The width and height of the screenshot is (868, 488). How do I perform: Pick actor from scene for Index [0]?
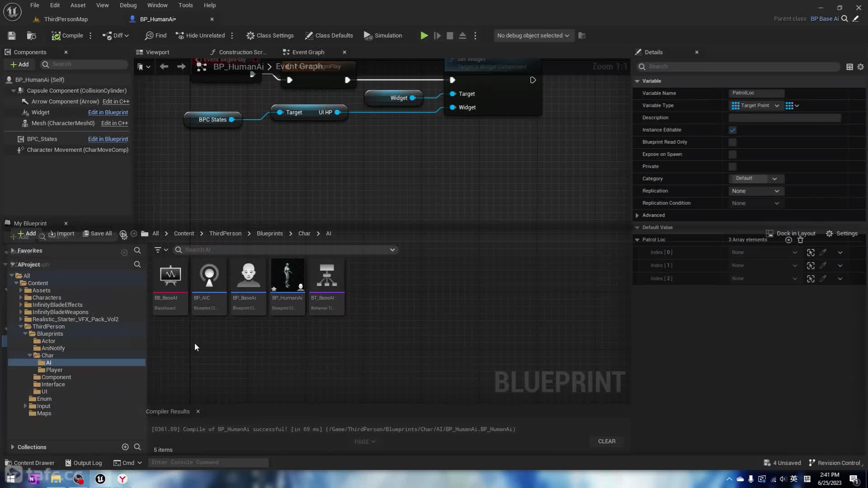tap(823, 253)
